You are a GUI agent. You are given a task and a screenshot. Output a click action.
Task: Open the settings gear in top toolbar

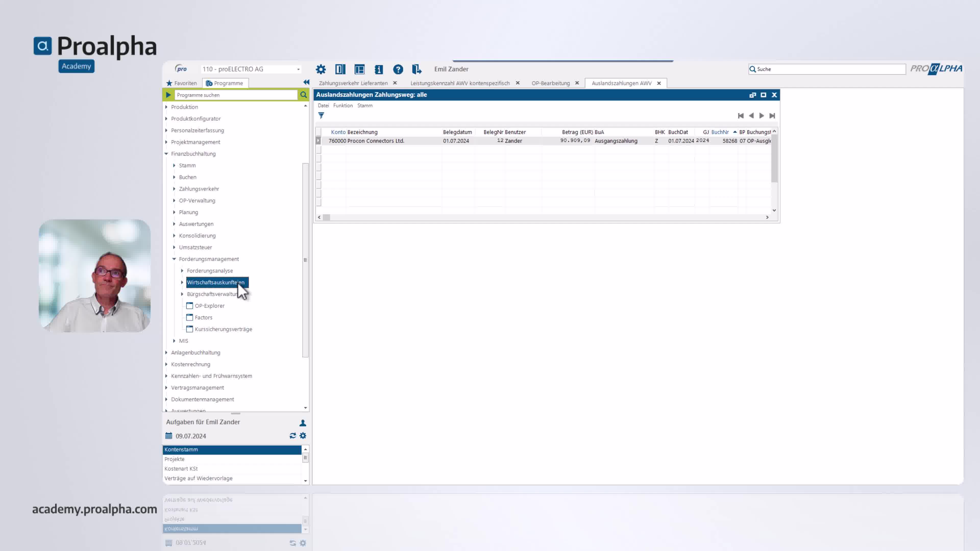pyautogui.click(x=321, y=69)
